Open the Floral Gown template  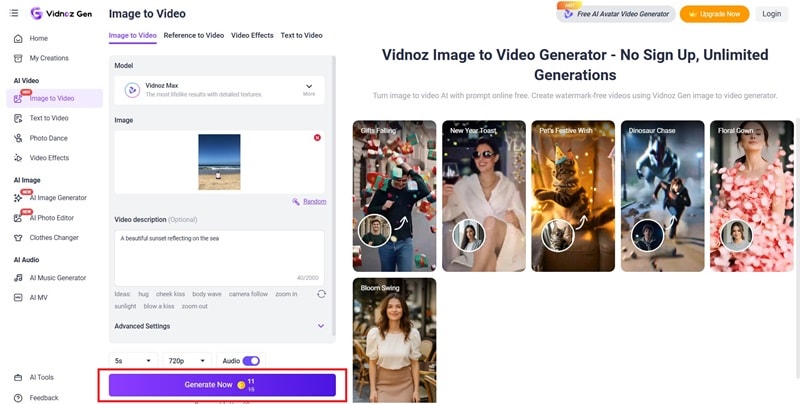pos(752,196)
